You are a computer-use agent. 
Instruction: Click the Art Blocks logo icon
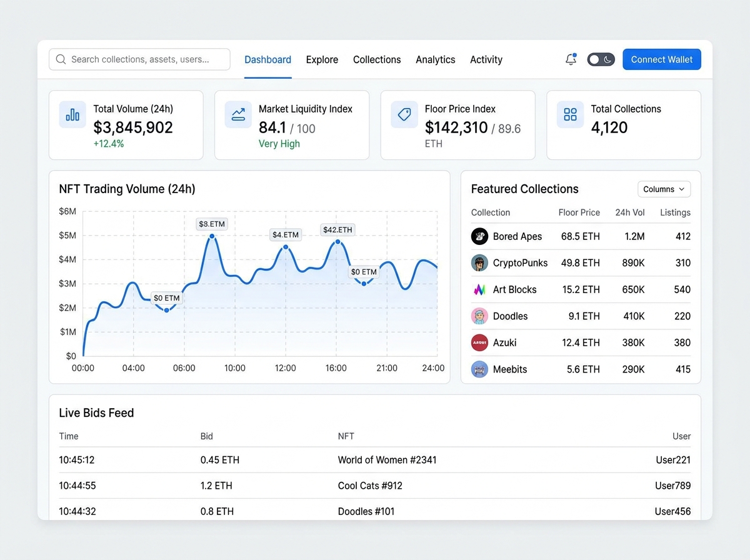tap(479, 289)
